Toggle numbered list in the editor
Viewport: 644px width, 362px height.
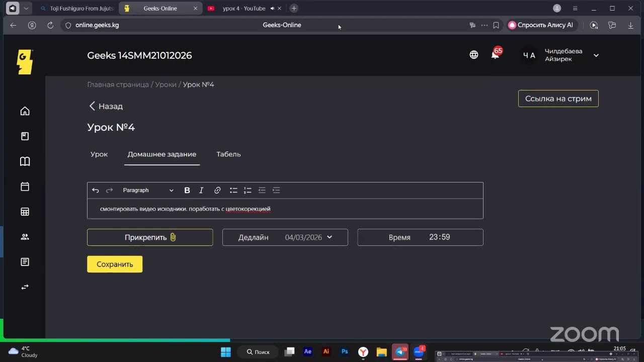tap(248, 190)
